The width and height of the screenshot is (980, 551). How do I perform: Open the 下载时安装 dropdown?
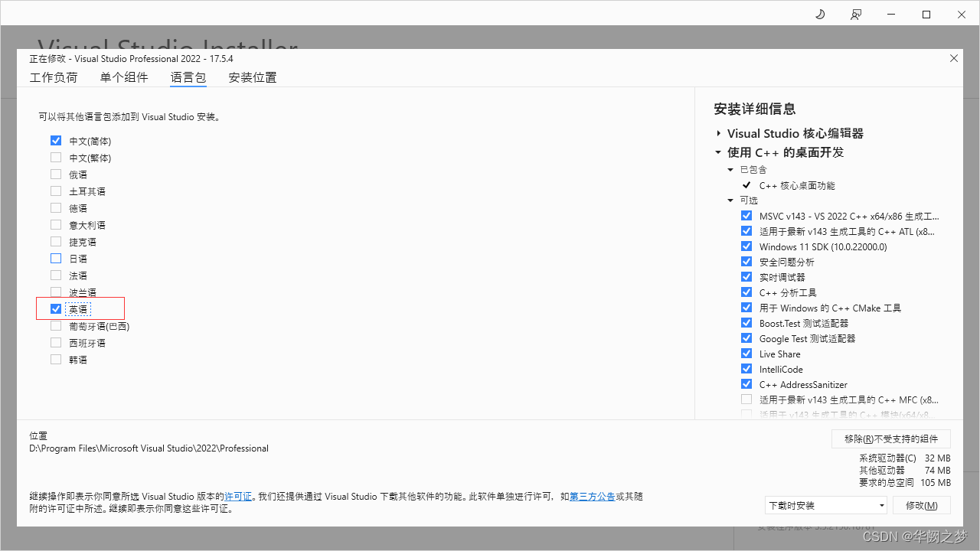pos(825,505)
